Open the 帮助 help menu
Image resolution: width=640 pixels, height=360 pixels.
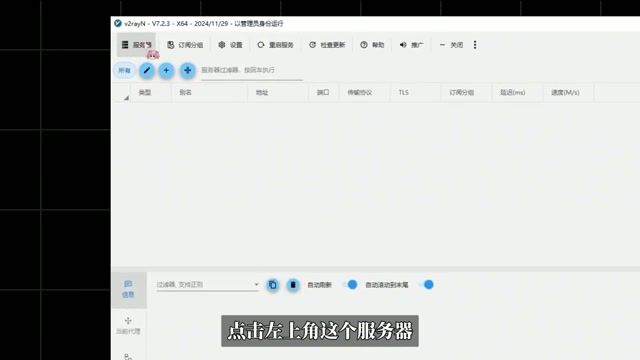pos(372,45)
